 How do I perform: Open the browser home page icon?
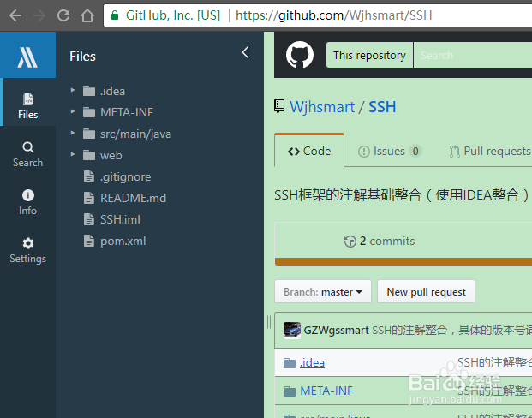click(87, 15)
